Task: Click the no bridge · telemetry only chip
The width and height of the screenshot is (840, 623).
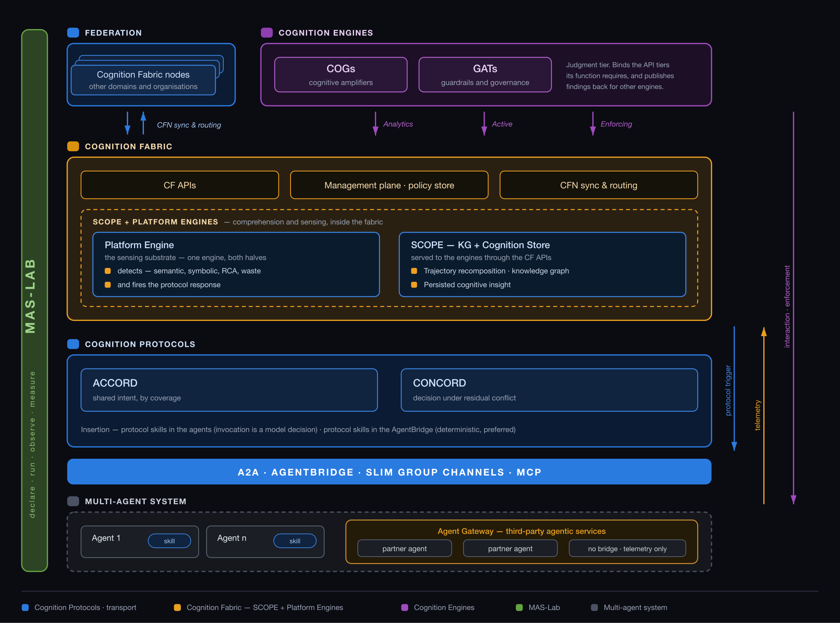Action: [627, 549]
